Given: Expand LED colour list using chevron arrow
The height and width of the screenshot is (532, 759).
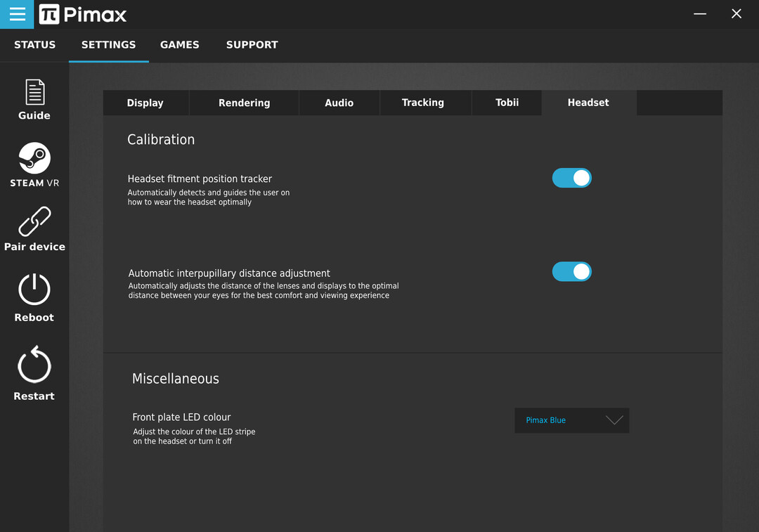Looking at the screenshot, I should tap(614, 420).
